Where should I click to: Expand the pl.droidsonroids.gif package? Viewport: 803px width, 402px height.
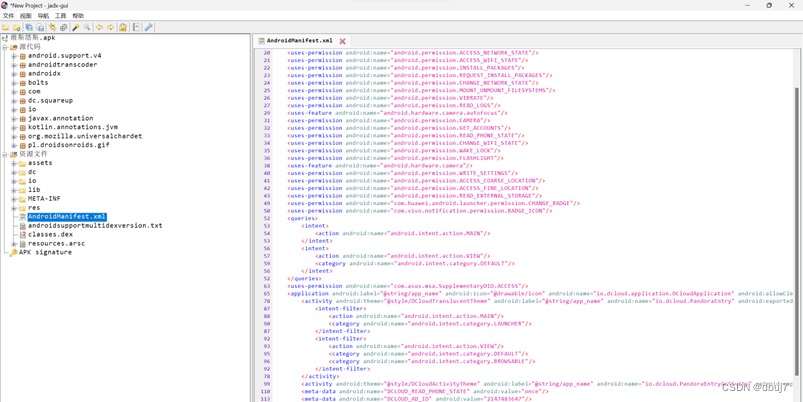tap(14, 145)
